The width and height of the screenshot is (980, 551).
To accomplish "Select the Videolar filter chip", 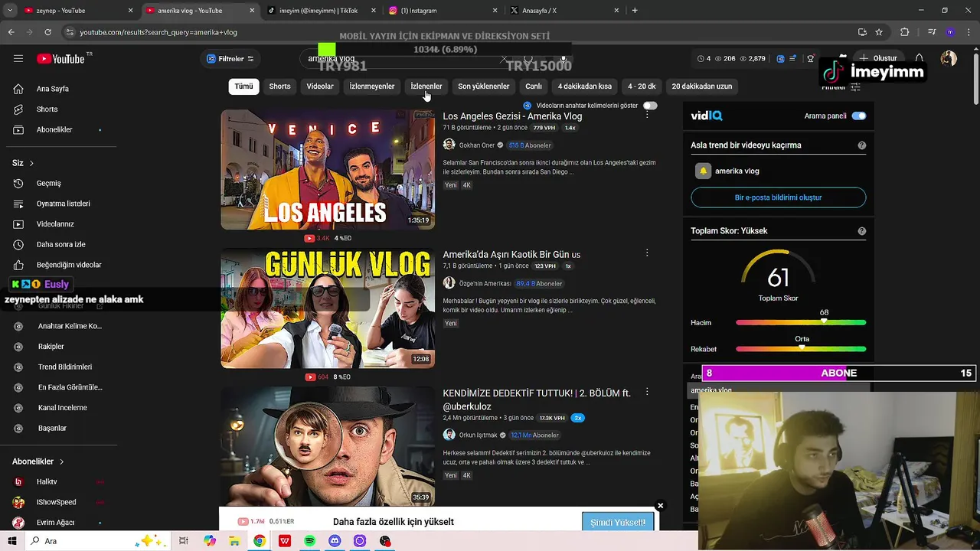I will pyautogui.click(x=320, y=86).
